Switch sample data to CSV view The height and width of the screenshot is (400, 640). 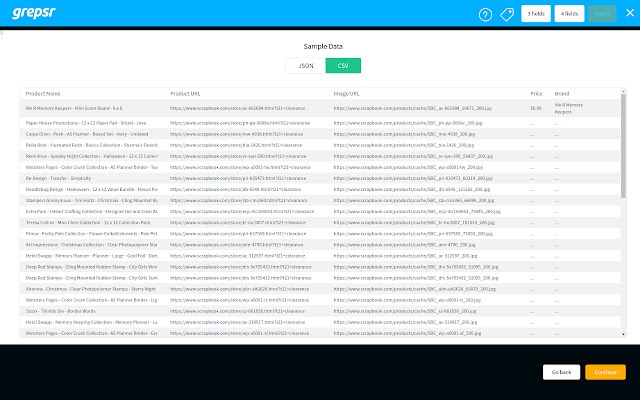pos(343,65)
